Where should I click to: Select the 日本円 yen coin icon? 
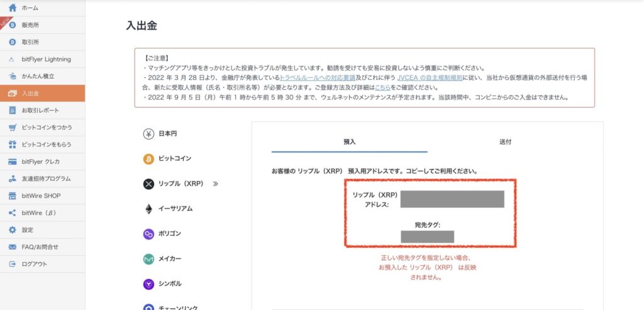tap(148, 134)
